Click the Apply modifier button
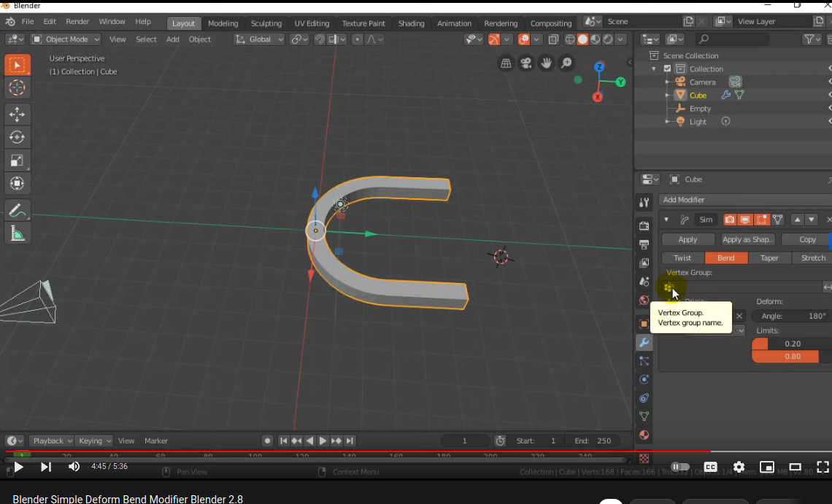Viewport: 832px width, 504px height. [x=687, y=239]
